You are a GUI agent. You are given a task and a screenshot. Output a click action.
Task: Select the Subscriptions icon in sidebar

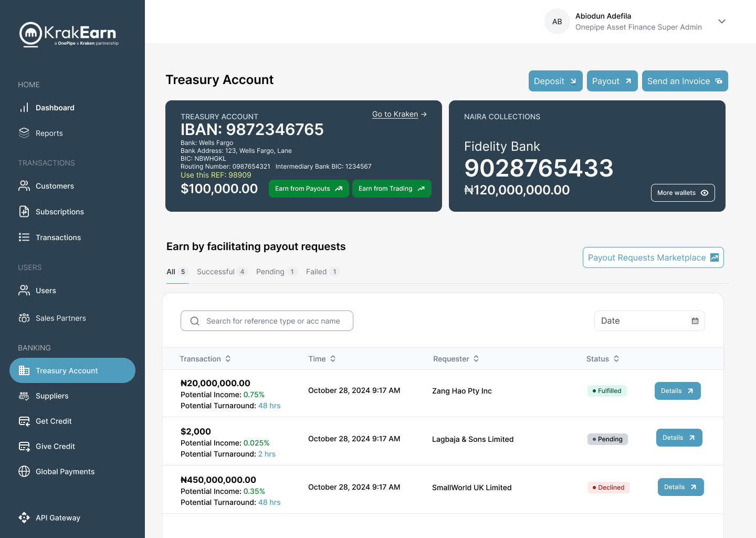[24, 211]
